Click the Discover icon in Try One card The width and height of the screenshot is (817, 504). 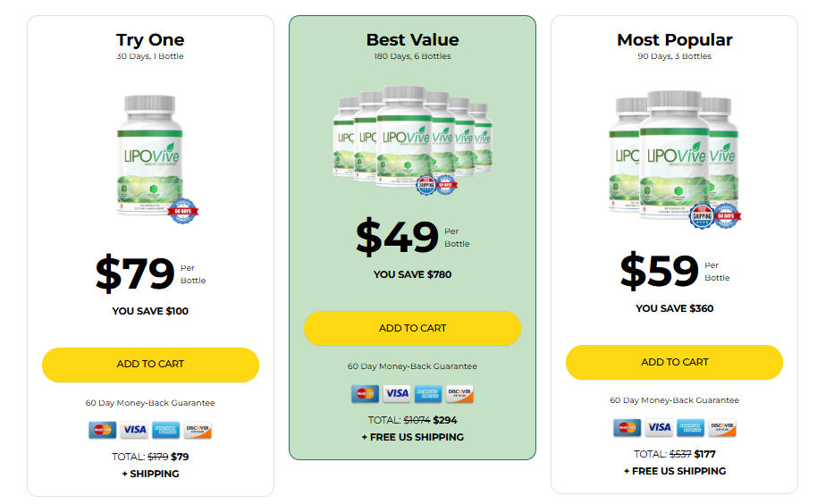198,430
